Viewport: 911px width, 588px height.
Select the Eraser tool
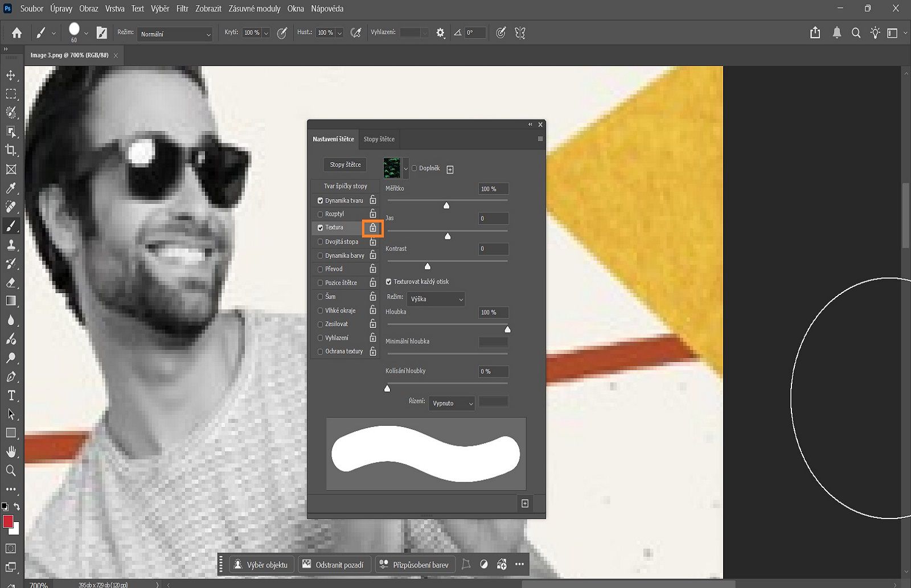[11, 282]
